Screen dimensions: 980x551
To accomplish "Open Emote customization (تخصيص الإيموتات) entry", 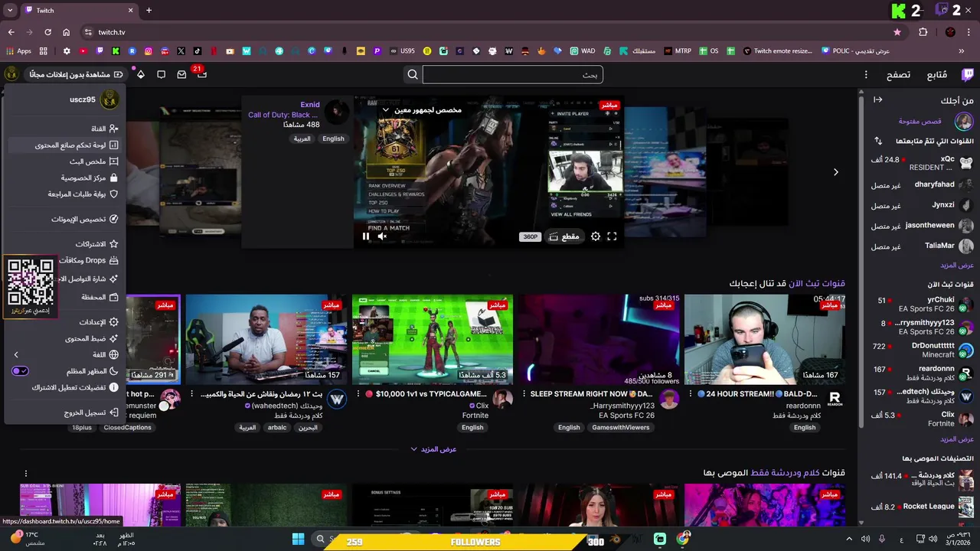I will click(x=65, y=219).
